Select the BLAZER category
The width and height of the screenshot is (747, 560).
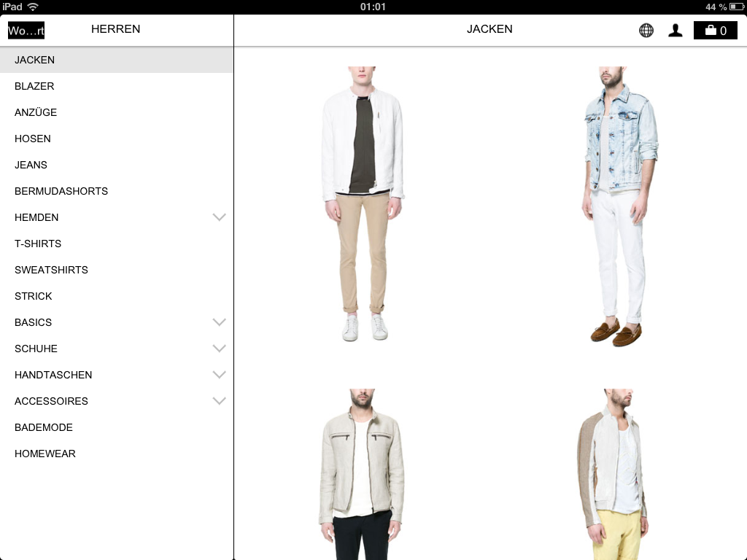coord(34,86)
